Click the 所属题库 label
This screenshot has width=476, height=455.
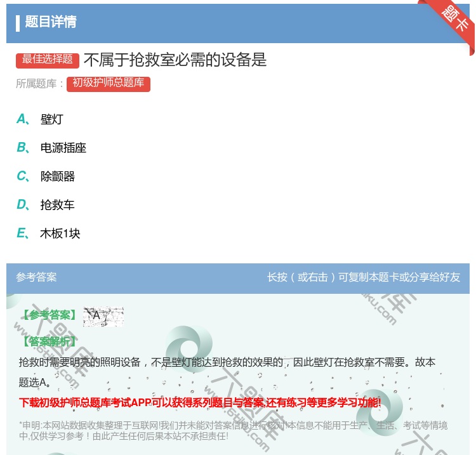tap(39, 84)
